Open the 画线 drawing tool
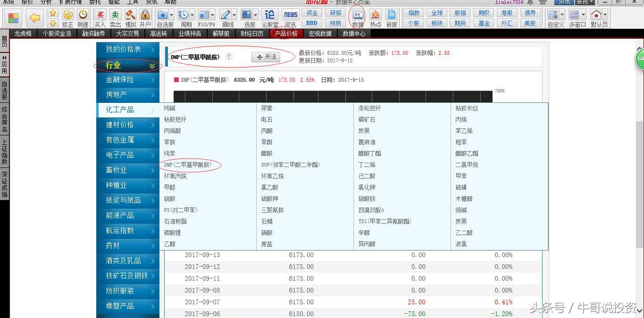 (226, 15)
